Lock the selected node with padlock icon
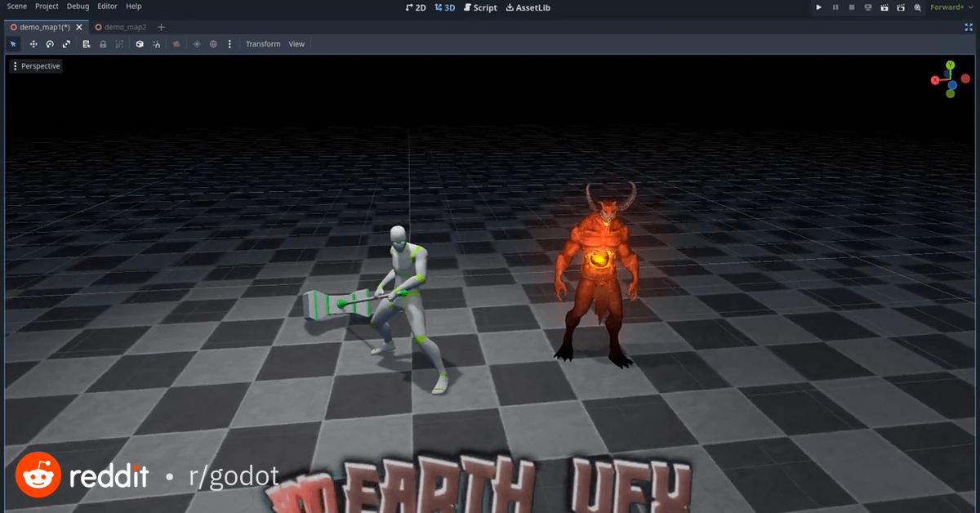 (x=103, y=44)
